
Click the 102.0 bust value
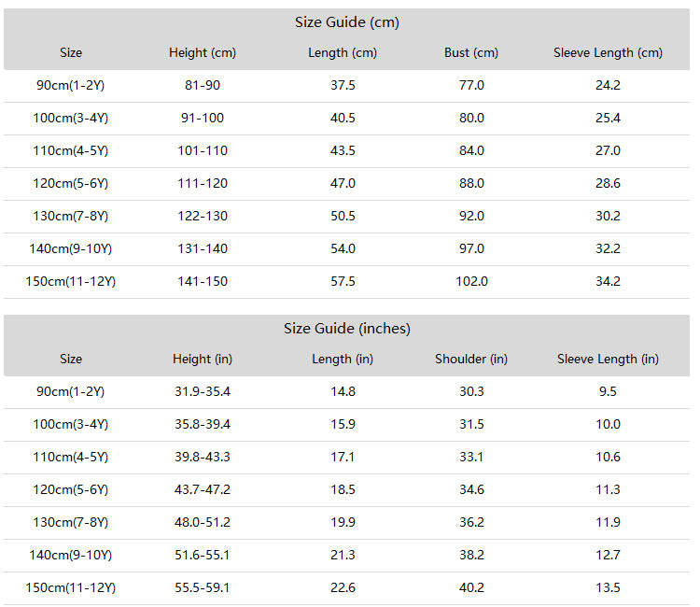pos(471,281)
